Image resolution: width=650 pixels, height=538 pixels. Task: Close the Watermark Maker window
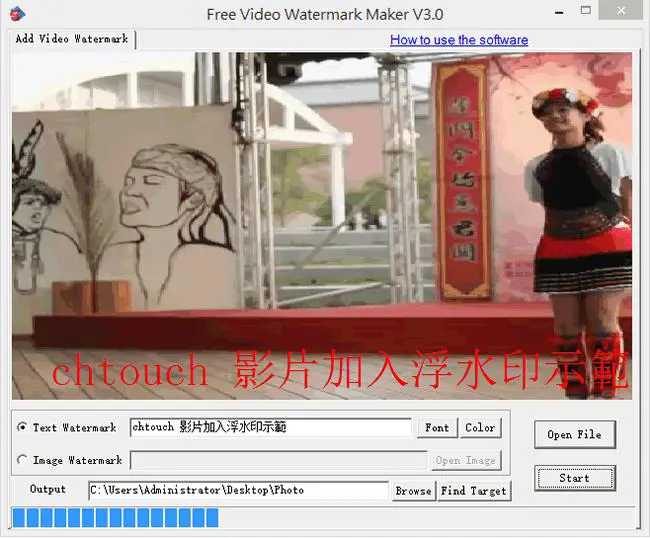[x=621, y=11]
